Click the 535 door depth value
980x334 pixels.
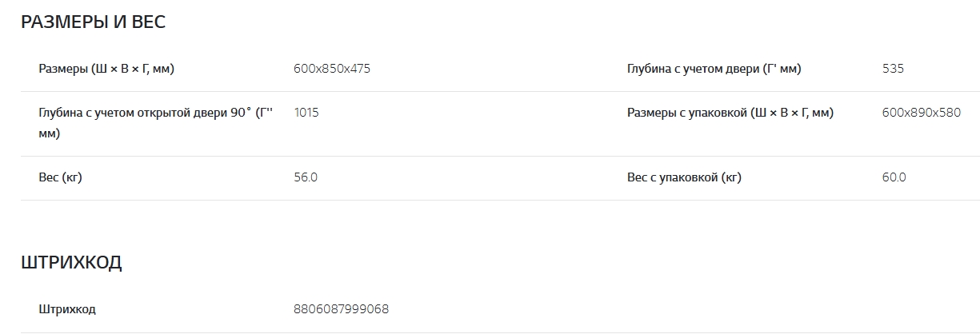pyautogui.click(x=893, y=69)
